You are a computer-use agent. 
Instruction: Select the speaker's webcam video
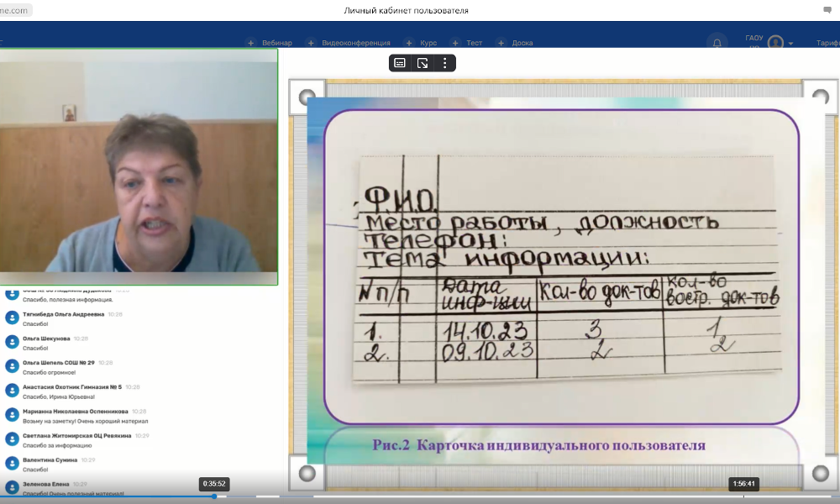(139, 166)
